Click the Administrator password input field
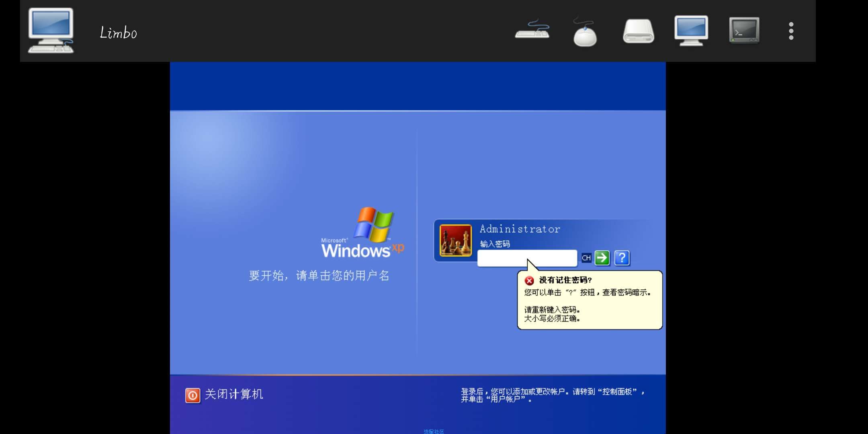The height and width of the screenshot is (434, 868). pos(527,258)
